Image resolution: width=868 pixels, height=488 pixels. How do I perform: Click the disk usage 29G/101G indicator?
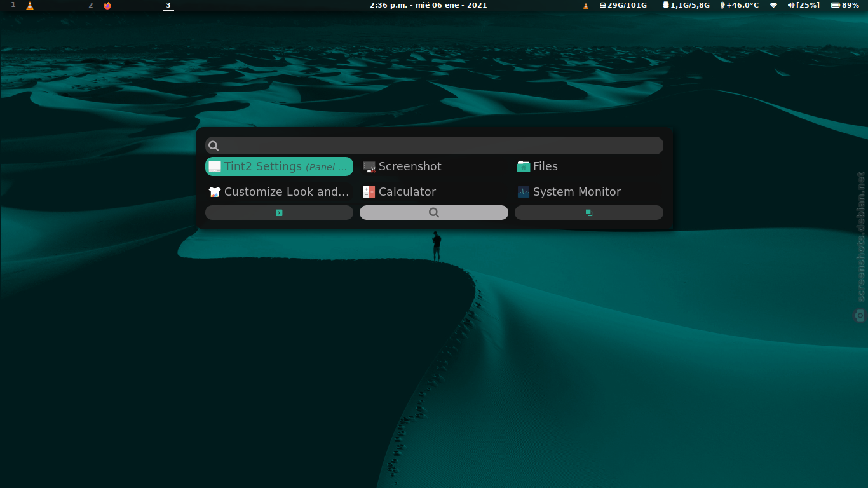(623, 5)
